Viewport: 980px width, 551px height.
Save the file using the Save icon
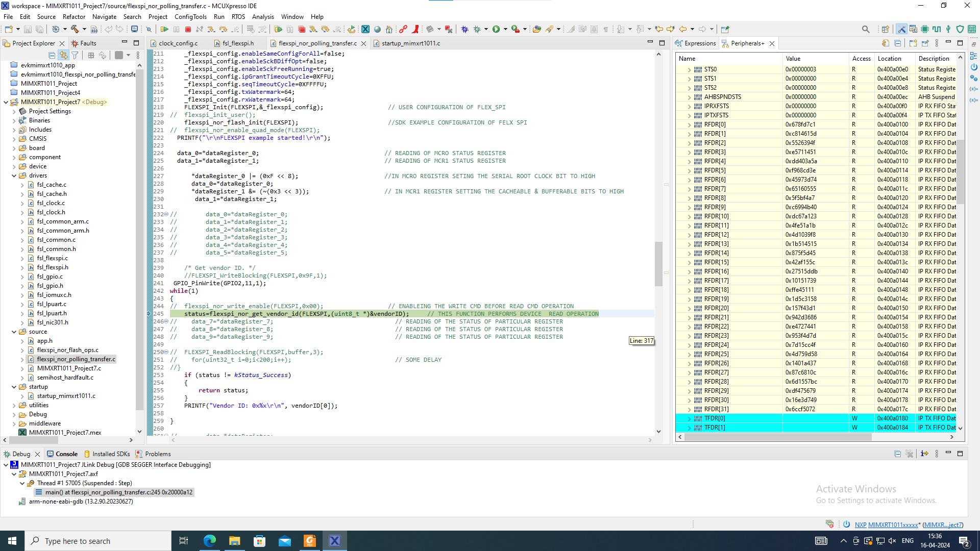tap(27, 29)
